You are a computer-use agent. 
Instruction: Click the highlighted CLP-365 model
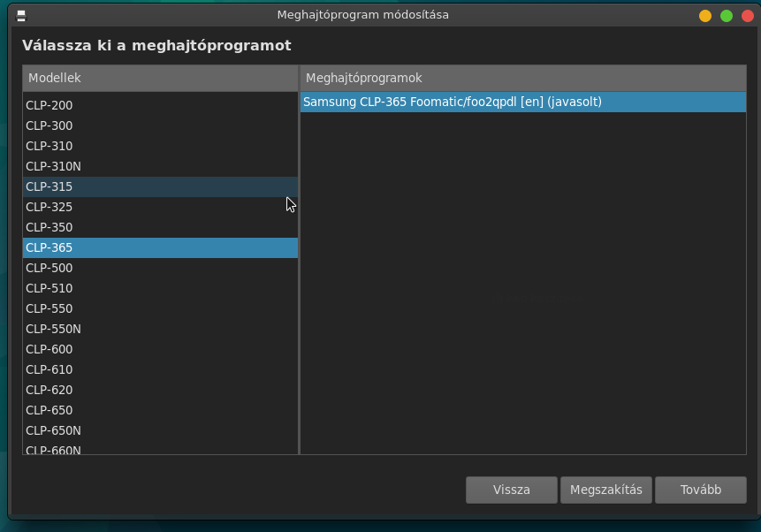160,247
